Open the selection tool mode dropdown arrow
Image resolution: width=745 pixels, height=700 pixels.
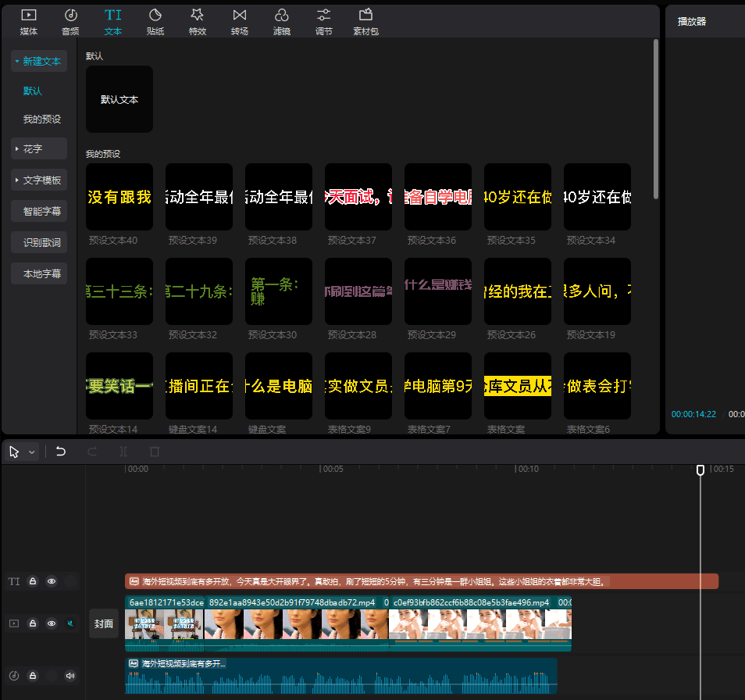[32, 452]
